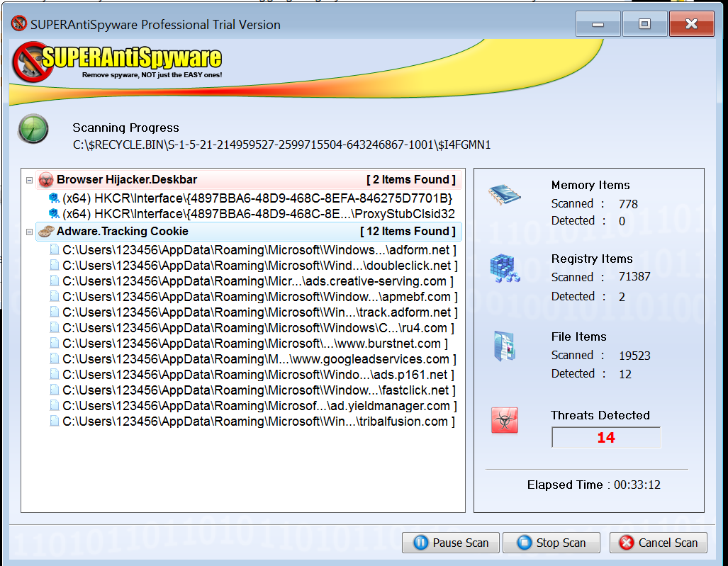The height and width of the screenshot is (566, 728).
Task: Click registry icon of ProxyStubClsid32 entry
Action: (x=54, y=214)
